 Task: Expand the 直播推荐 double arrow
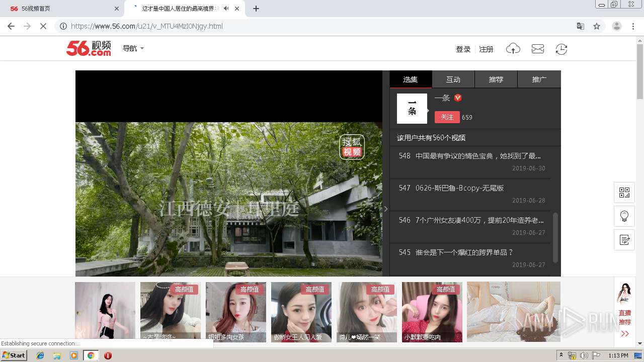coord(625,334)
